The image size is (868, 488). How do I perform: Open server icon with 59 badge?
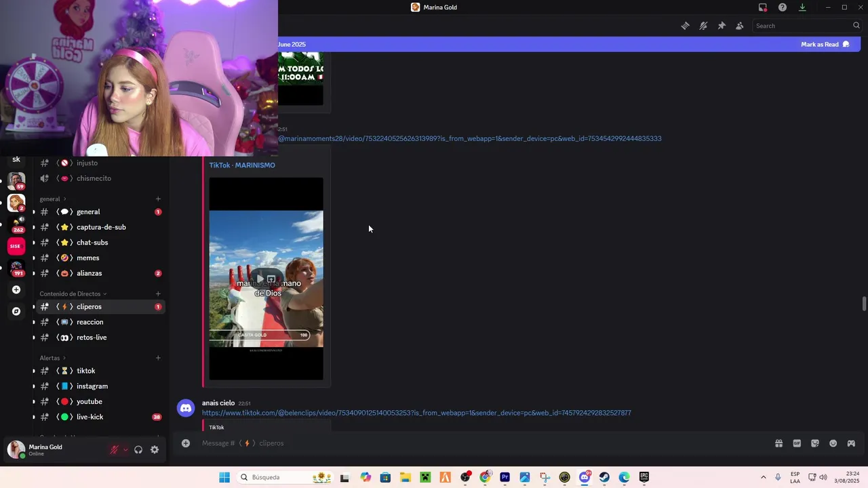click(16, 181)
